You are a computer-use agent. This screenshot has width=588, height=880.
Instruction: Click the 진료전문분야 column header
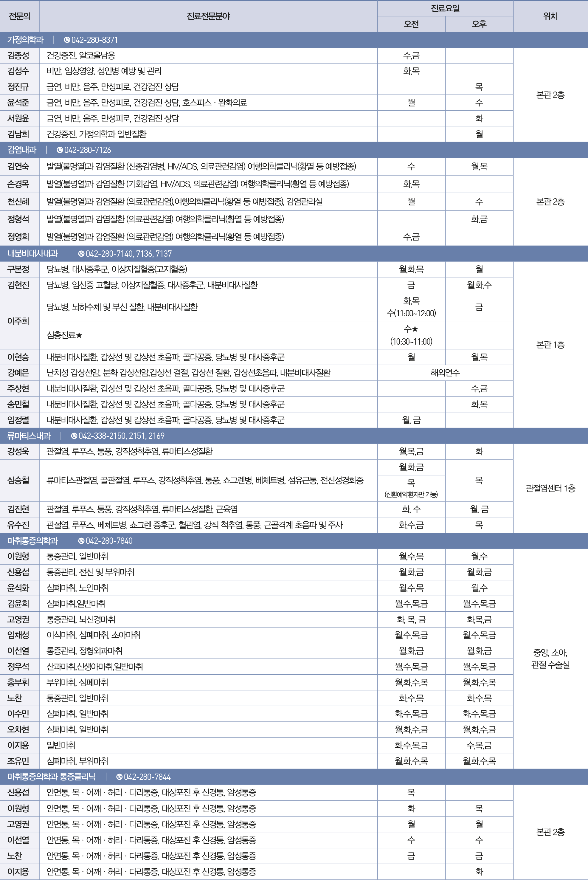[x=208, y=16]
